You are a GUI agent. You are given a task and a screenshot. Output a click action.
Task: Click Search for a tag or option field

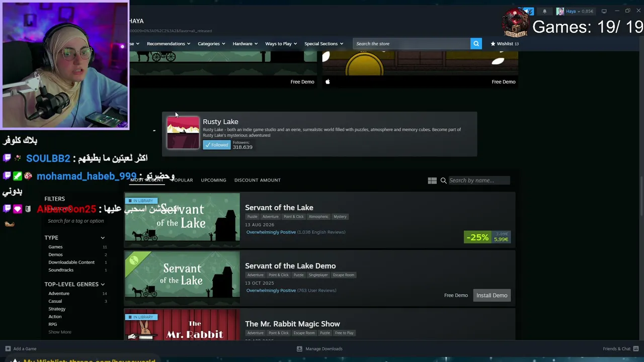pos(75,221)
